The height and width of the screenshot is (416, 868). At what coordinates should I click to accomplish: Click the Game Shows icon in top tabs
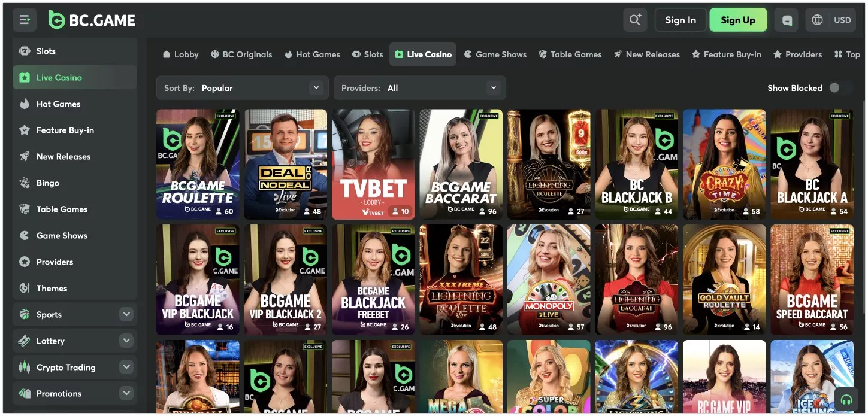pos(468,54)
